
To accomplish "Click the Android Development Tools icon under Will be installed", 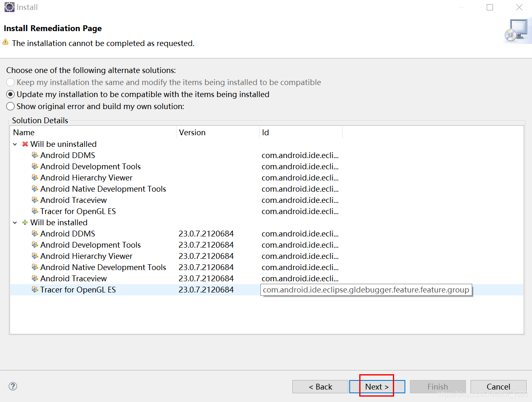I will (35, 245).
